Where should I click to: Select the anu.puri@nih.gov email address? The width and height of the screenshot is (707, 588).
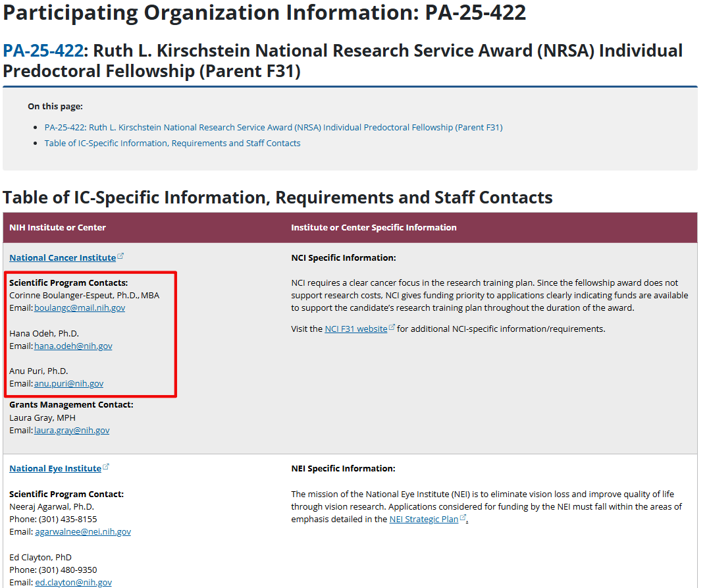pos(68,383)
